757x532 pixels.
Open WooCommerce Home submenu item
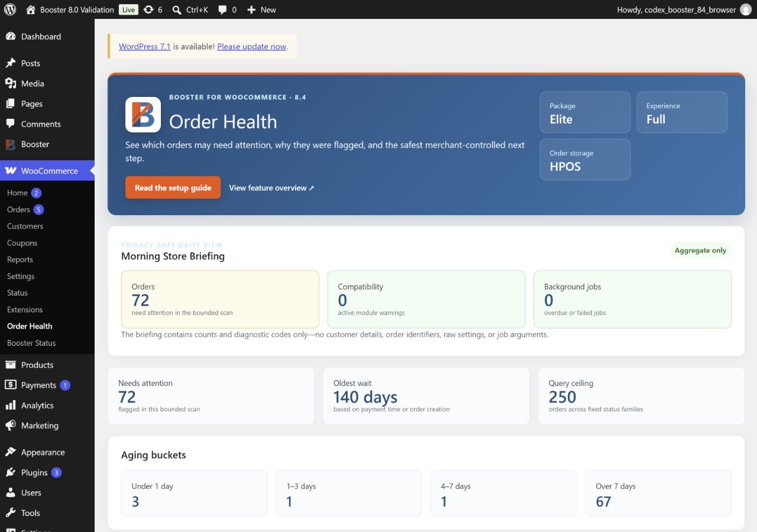coord(17,193)
